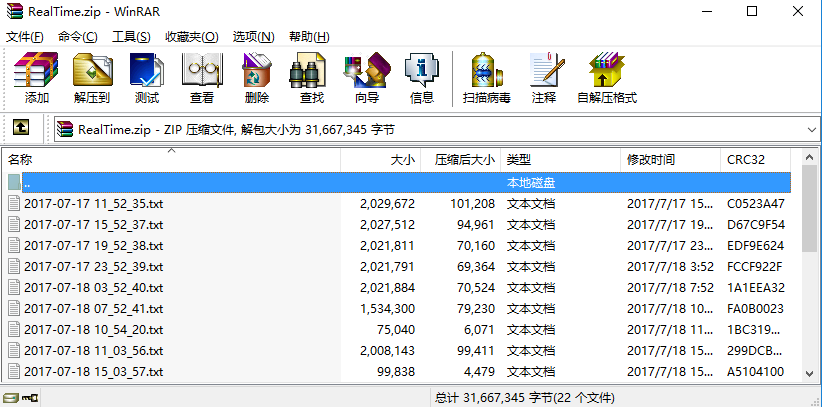822x407 pixels.
Task: Click the file list scroll down arrow
Action: point(810,373)
